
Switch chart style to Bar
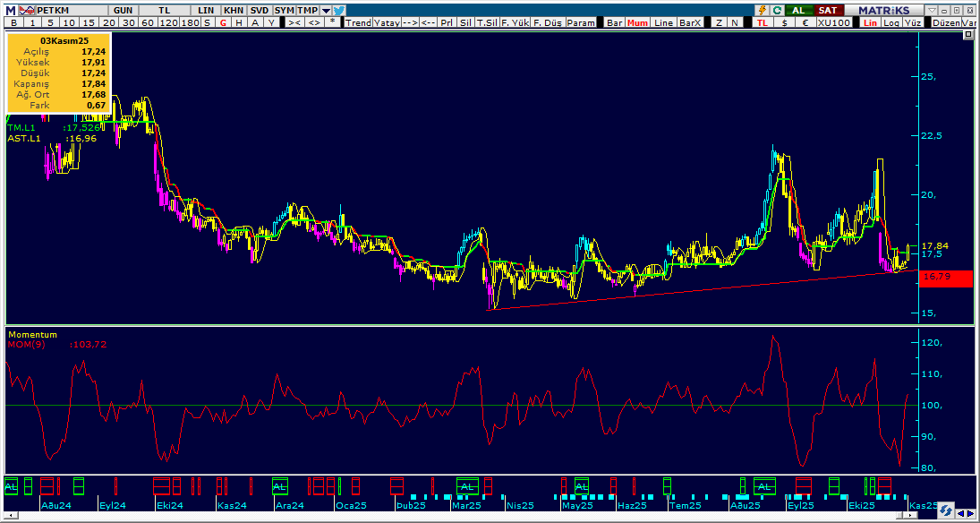[615, 21]
